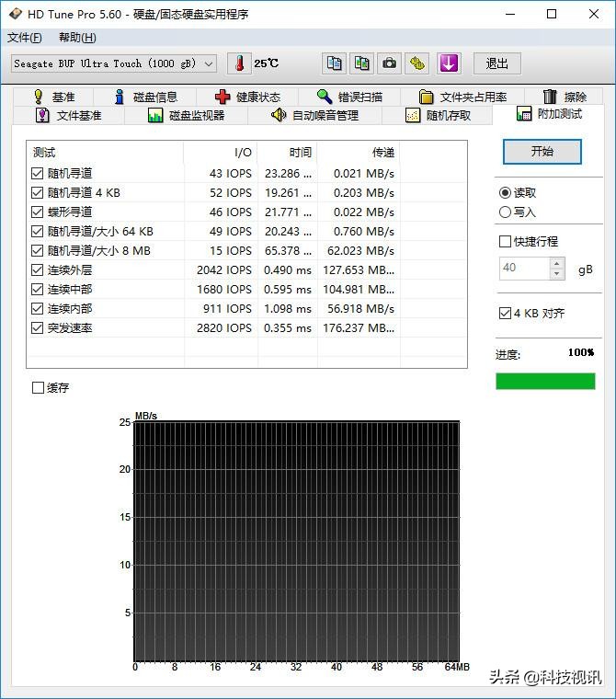Click the green progress bar

545,381
